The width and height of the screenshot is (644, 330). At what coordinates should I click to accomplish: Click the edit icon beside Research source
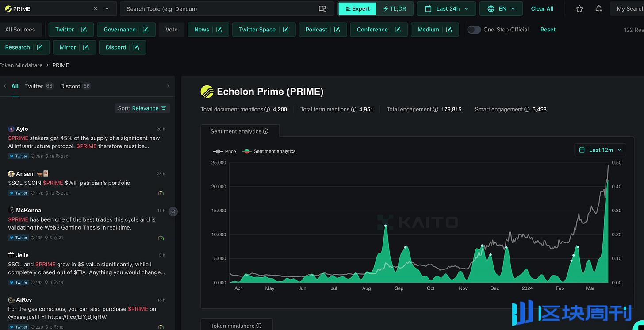point(40,47)
